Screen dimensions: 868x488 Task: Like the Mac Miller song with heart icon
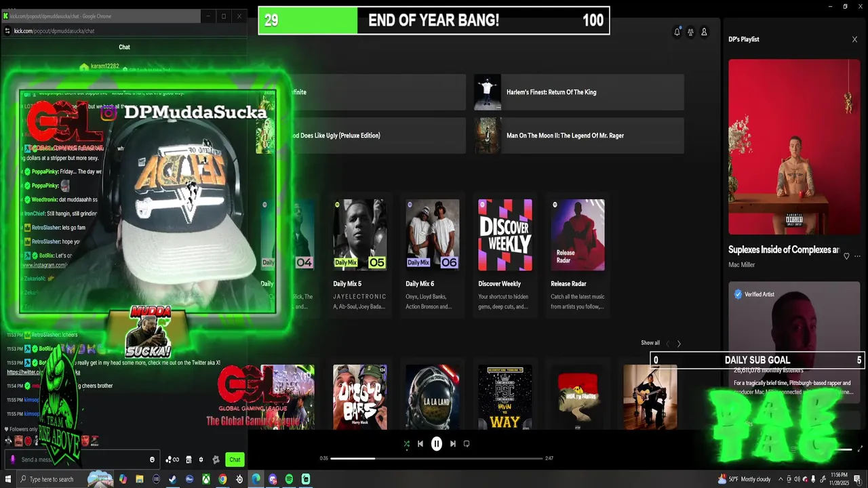(846, 256)
